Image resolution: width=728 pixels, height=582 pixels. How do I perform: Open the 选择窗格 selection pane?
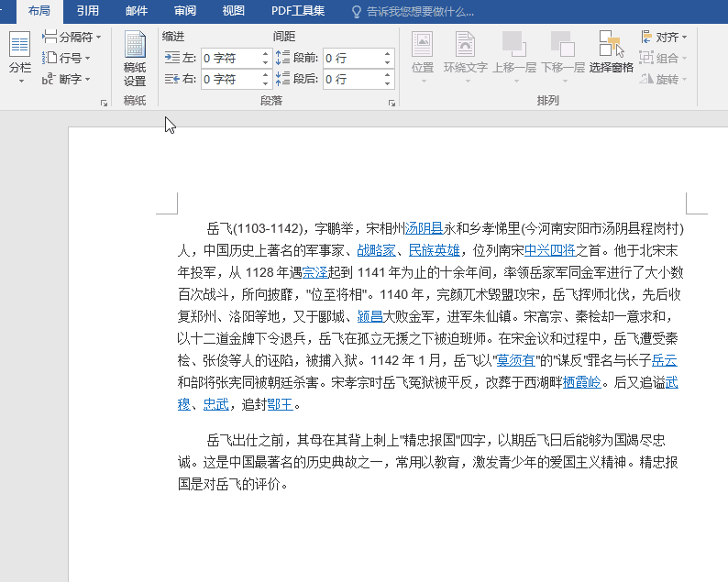tap(612, 52)
